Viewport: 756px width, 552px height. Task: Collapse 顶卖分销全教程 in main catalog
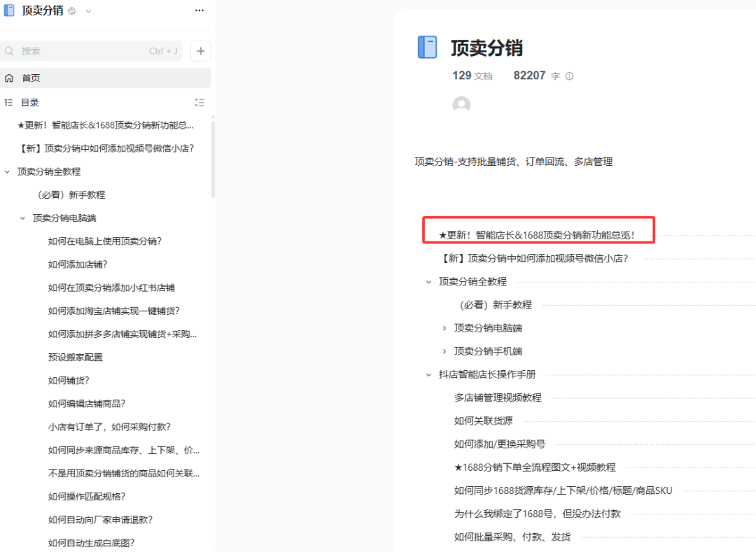pyautogui.click(x=428, y=282)
